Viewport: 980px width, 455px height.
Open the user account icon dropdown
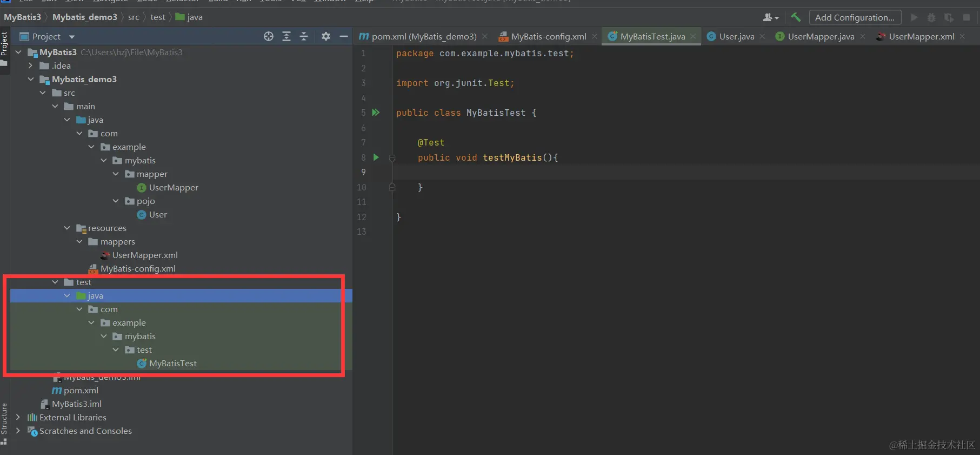click(771, 17)
